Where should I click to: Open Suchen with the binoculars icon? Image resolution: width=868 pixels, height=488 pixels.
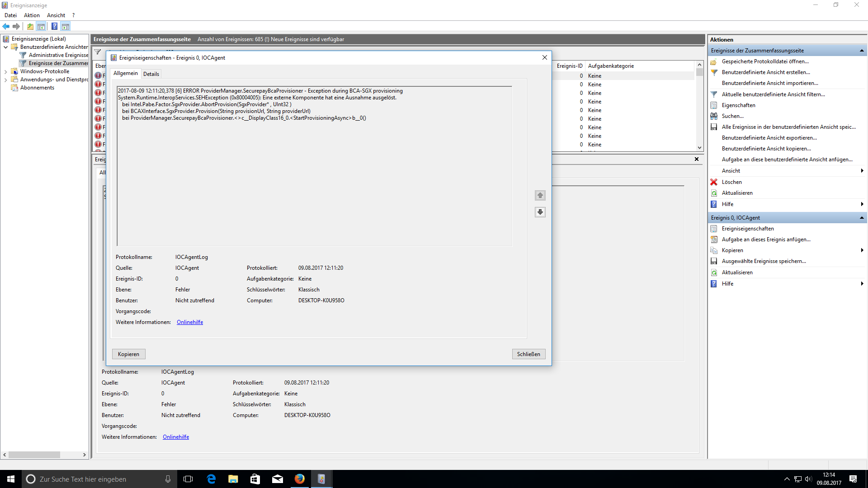point(714,116)
